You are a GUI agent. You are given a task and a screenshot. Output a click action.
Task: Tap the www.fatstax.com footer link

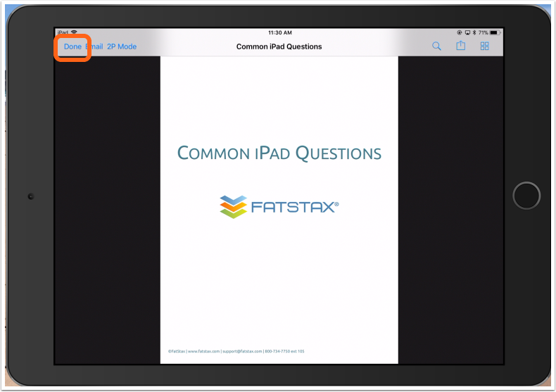[203, 351]
